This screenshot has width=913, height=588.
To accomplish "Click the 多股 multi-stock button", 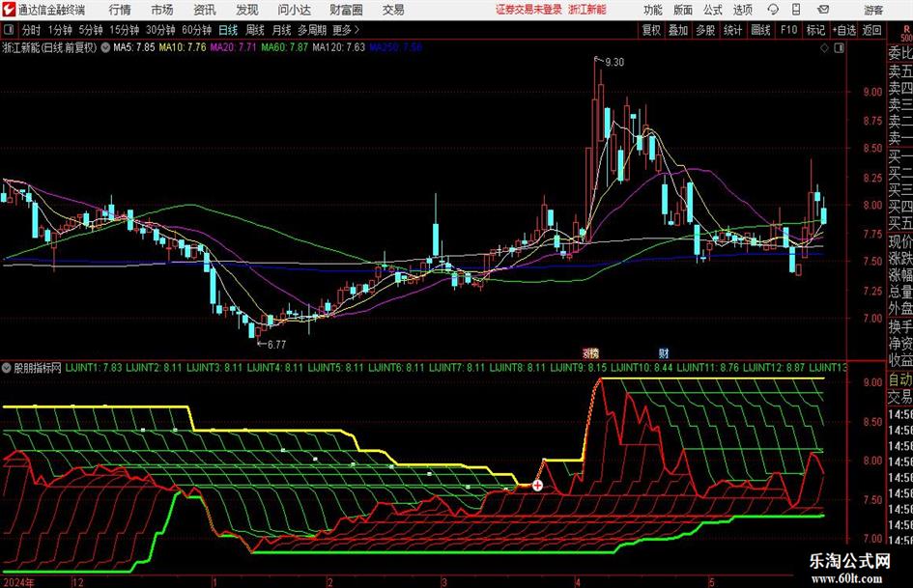I will 705,30.
